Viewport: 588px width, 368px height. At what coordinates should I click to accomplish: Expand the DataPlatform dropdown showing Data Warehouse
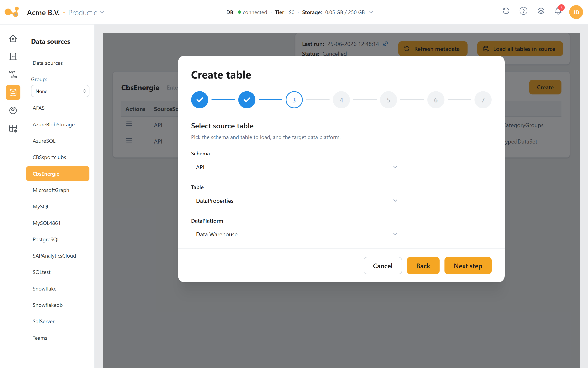pos(297,234)
